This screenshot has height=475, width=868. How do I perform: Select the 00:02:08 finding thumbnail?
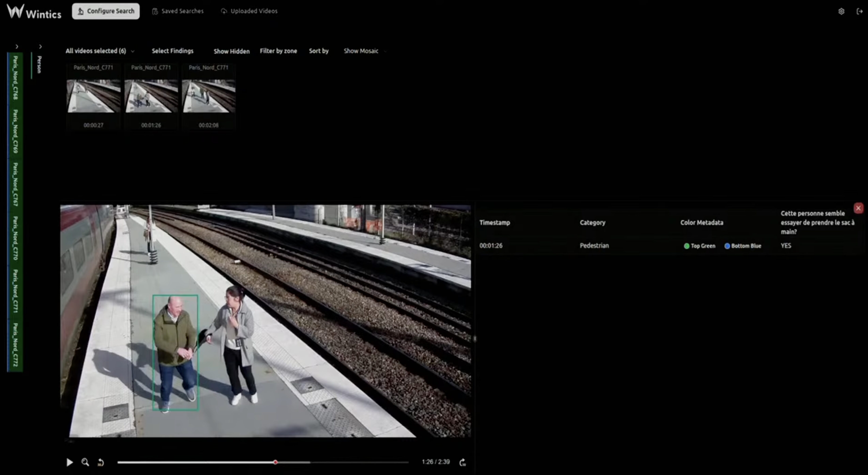209,97
